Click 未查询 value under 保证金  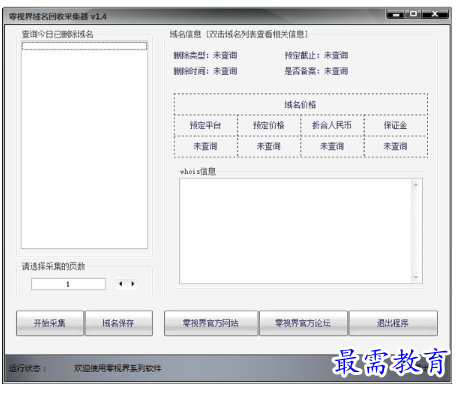(x=396, y=146)
